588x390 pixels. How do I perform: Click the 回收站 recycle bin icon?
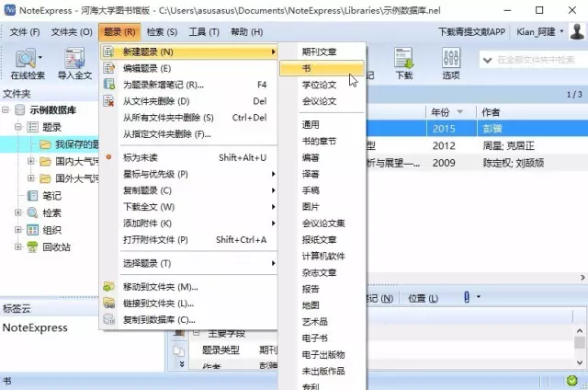(33, 247)
